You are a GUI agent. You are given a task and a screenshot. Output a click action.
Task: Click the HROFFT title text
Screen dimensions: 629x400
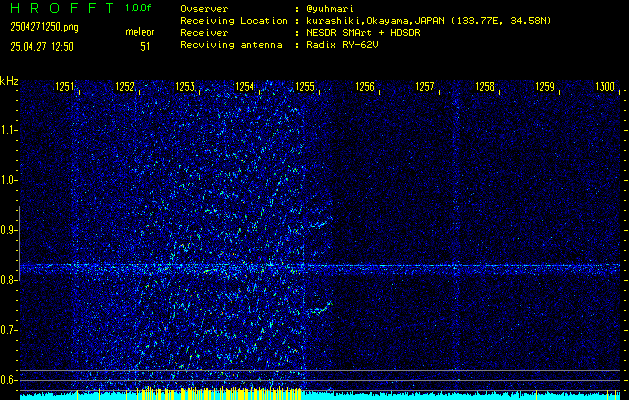63,8
